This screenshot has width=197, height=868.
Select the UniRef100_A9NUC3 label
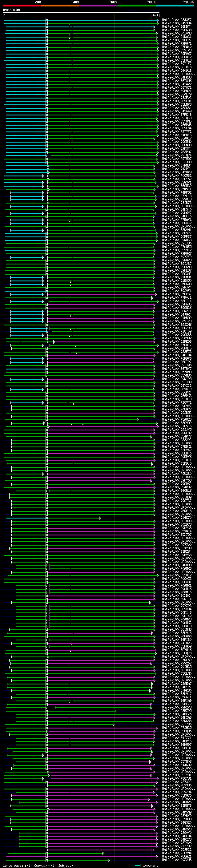[x=177, y=240]
